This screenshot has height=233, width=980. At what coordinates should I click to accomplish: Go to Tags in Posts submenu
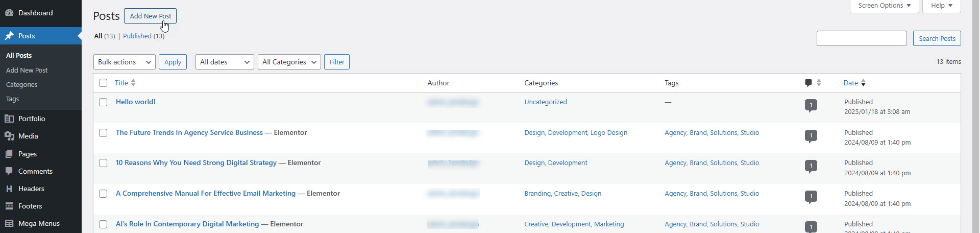pyautogui.click(x=12, y=99)
